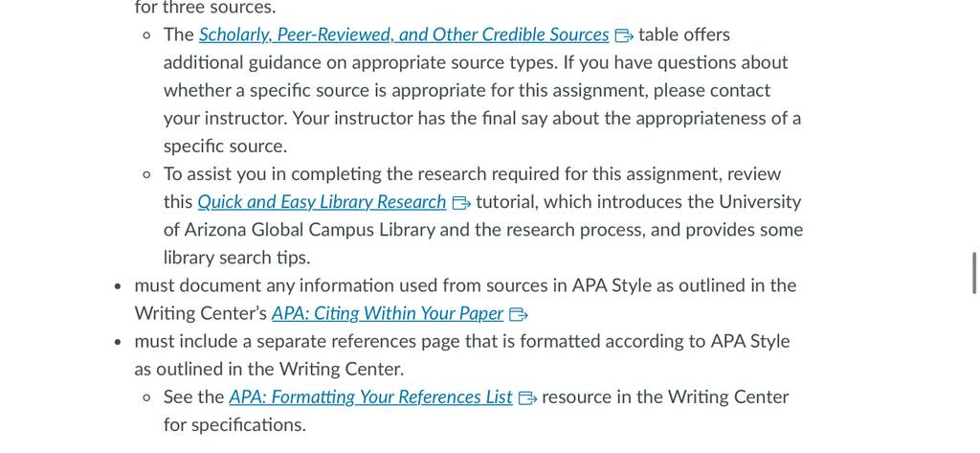Click the 'of Arizona Global Campus Library' text

[x=300, y=230]
